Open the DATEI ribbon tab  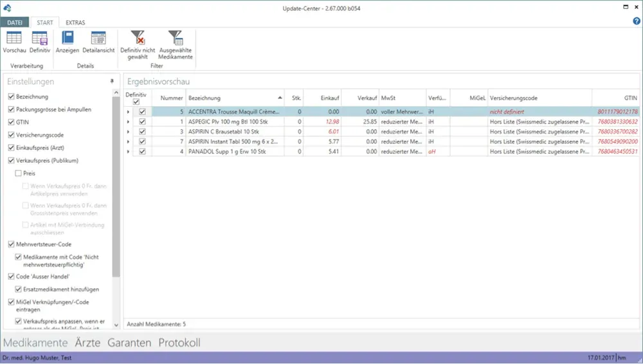tap(15, 23)
